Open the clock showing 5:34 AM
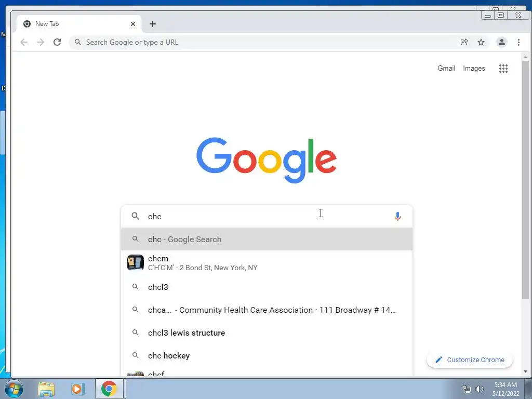The height and width of the screenshot is (399, 532). pyautogui.click(x=506, y=389)
